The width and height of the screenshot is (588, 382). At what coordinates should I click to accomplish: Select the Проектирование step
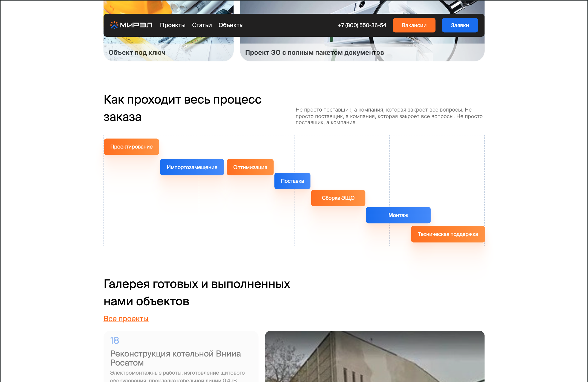[x=131, y=147]
